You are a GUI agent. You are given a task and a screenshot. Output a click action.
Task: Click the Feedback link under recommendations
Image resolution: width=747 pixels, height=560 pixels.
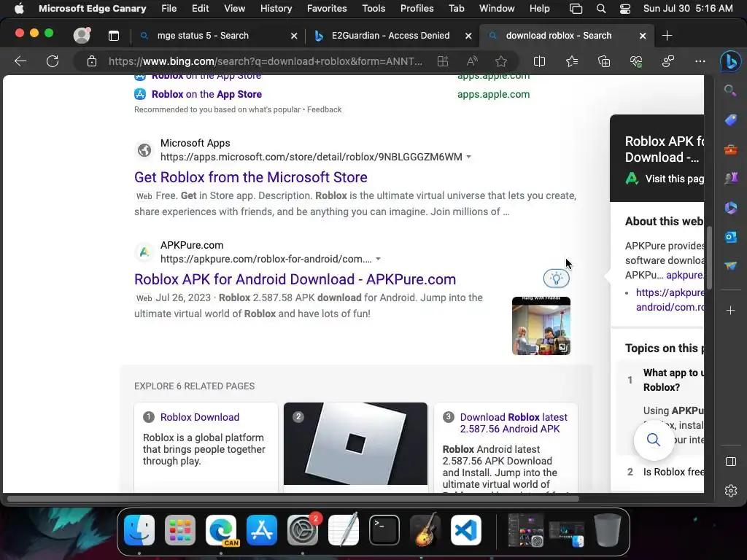tap(324, 109)
